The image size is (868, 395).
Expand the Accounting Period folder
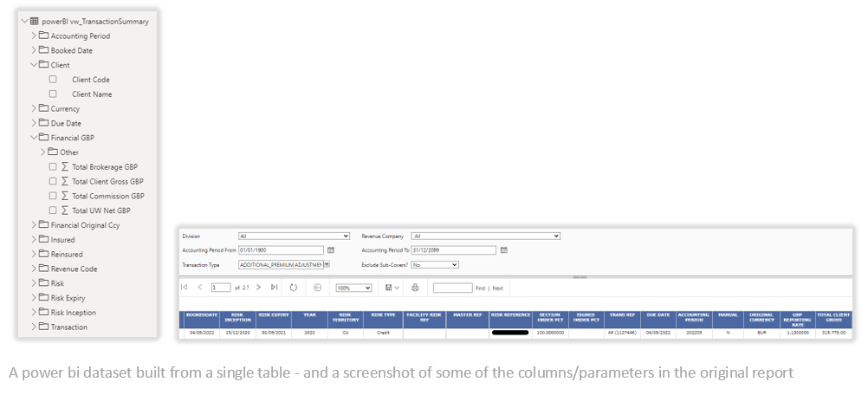click(35, 36)
